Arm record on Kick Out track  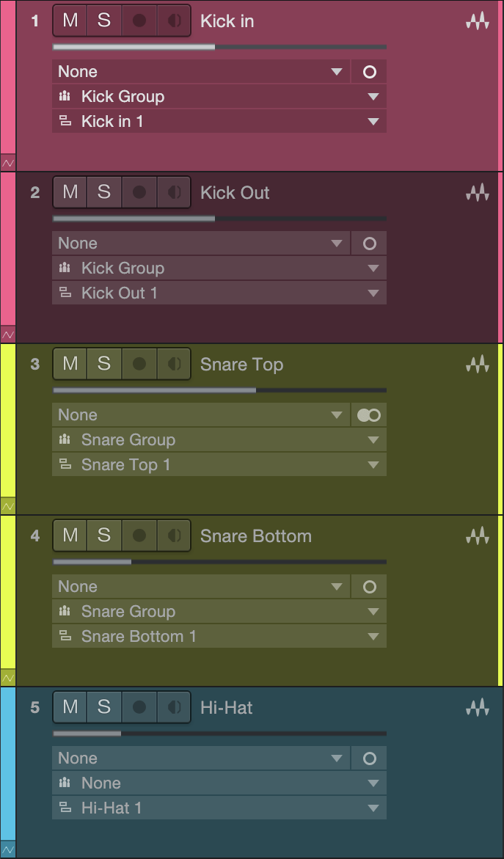[139, 192]
